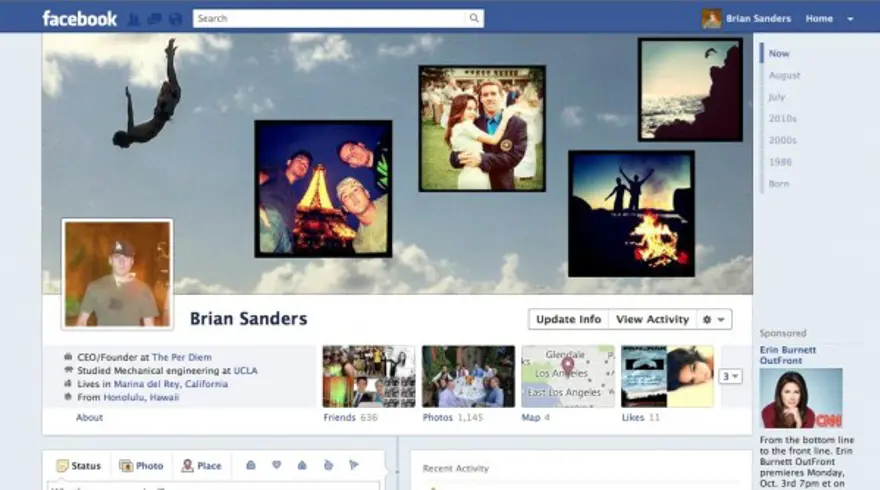The width and height of the screenshot is (880, 490).
Task: Select the heart relationship life event icon
Action: pyautogui.click(x=276, y=465)
